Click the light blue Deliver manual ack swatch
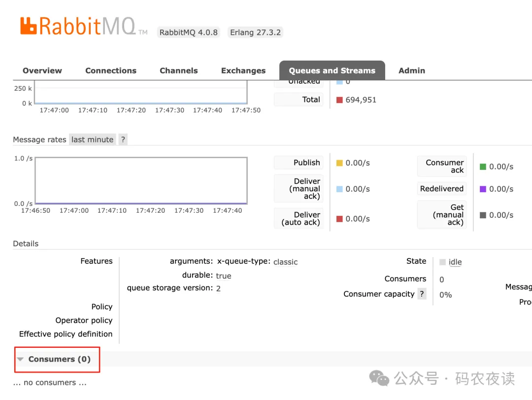Screen dimensions: 532x400 [339, 189]
